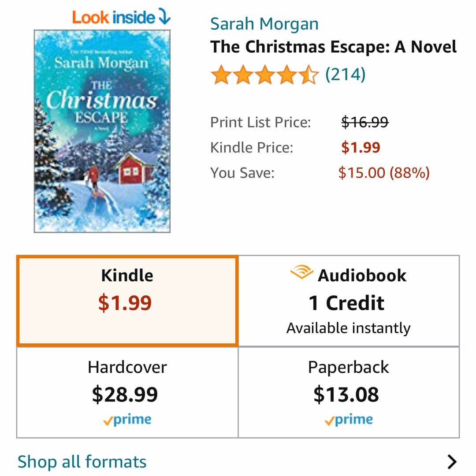Open The Christmas Escape book cover thumbnail
Viewport: 476px width, 476px height.
coord(102,131)
